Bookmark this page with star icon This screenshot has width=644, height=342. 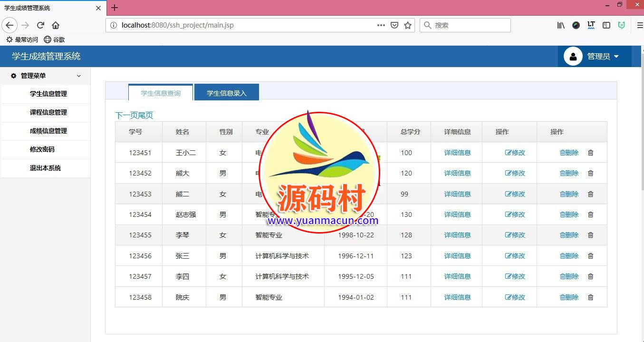point(407,25)
